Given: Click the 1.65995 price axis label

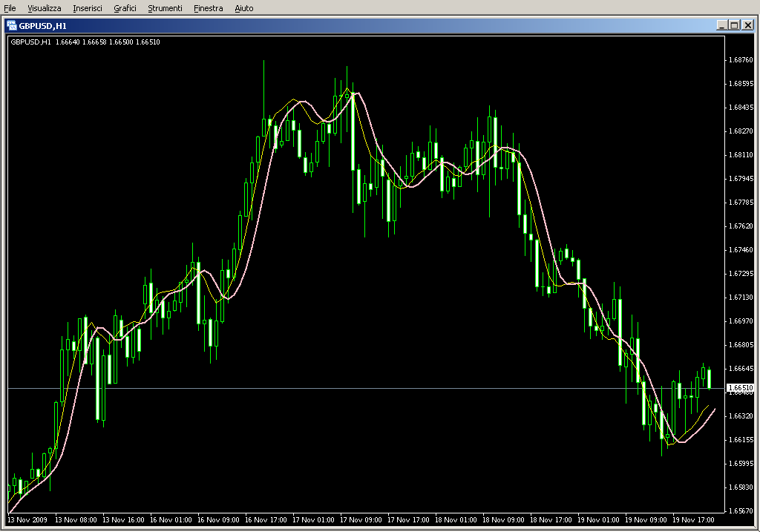Looking at the screenshot, I should (x=741, y=464).
